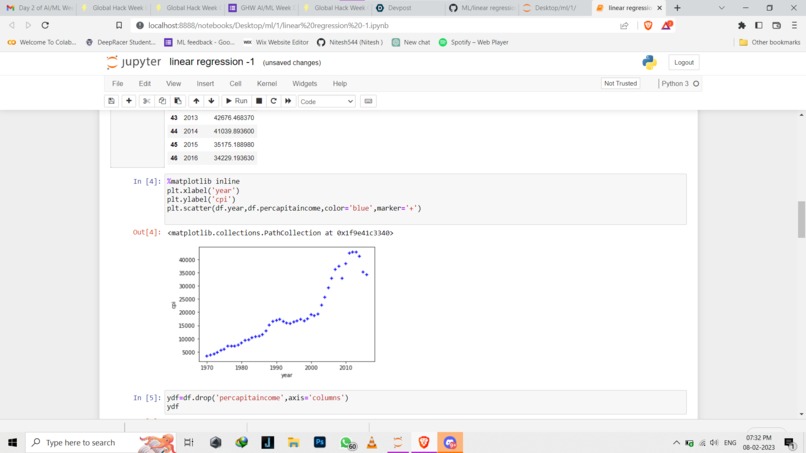The image size is (806, 453).
Task: Share this page icon
Action: pyautogui.click(x=624, y=25)
